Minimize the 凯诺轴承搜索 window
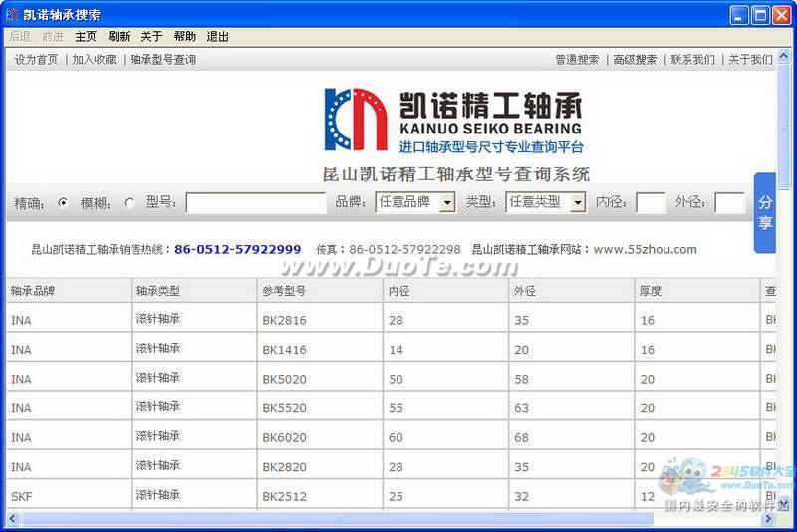Image resolution: width=797 pixels, height=532 pixels. [x=739, y=15]
